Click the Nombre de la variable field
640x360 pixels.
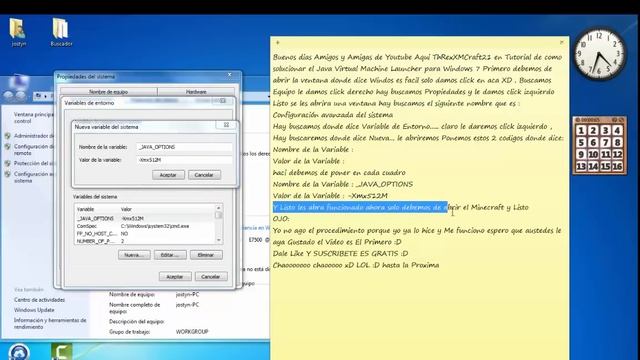pos(184,147)
